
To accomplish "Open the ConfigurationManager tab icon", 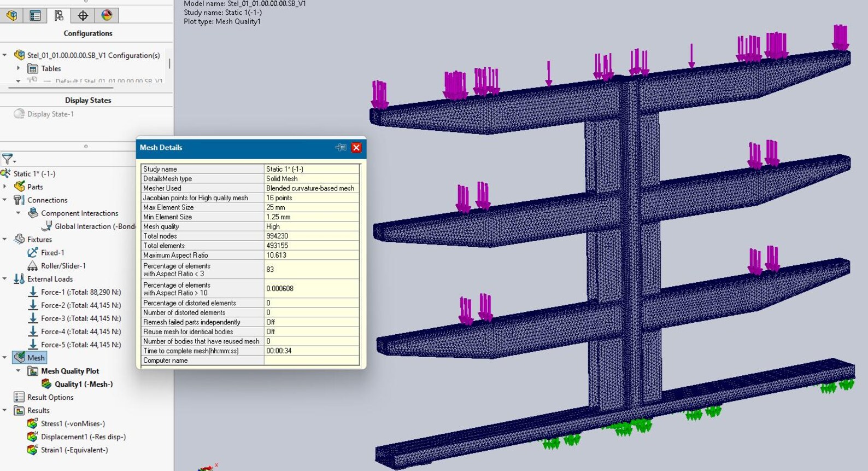I will tap(59, 15).
